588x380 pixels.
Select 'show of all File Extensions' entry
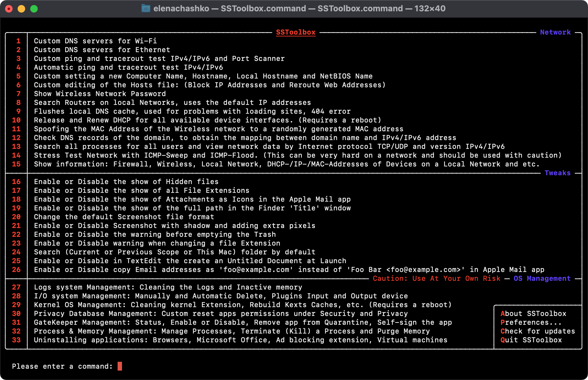[x=141, y=191]
